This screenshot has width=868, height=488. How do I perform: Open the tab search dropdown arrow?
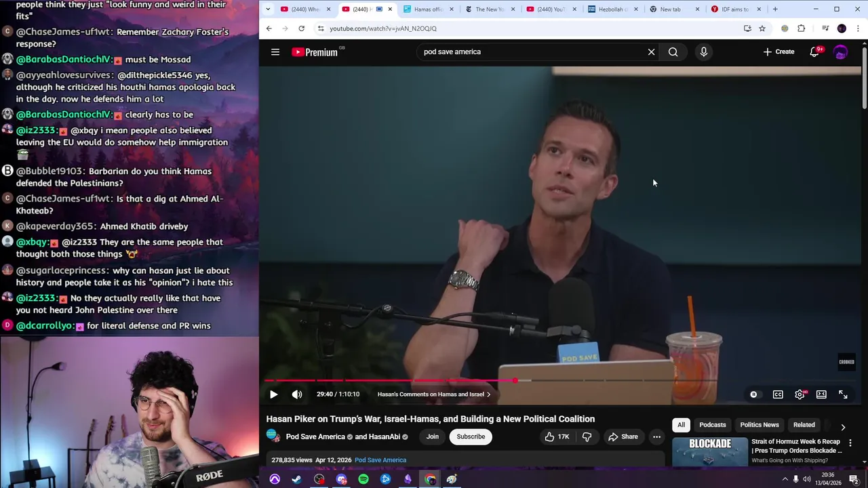269,9
